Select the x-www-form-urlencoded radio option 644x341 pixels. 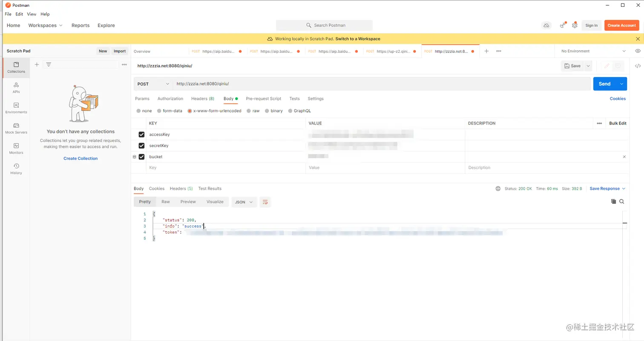pyautogui.click(x=190, y=111)
